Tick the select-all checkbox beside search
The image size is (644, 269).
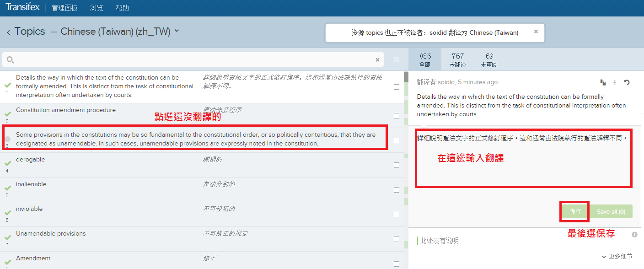(397, 59)
